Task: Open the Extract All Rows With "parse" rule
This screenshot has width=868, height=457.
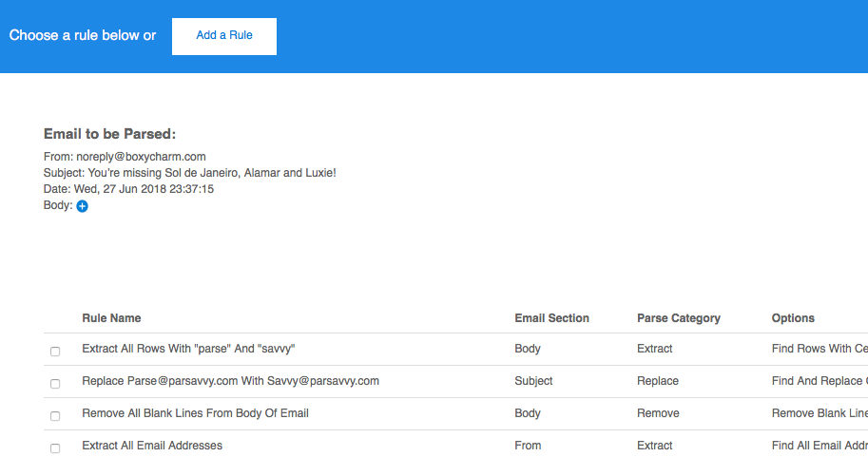Action: 188,350
